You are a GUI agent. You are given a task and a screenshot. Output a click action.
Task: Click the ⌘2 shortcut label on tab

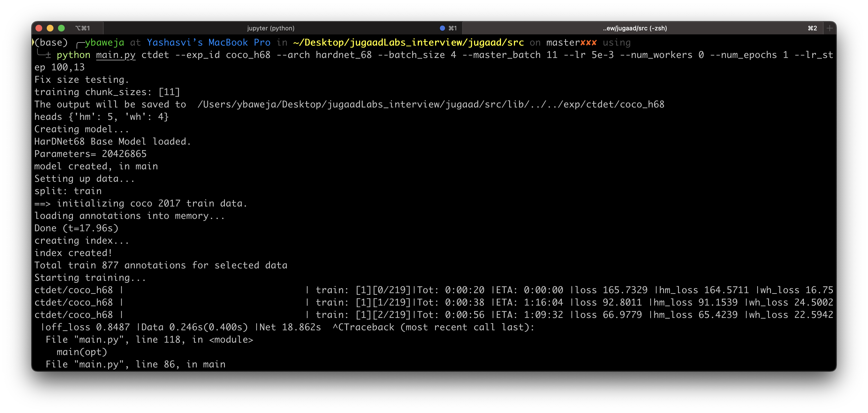pos(812,28)
